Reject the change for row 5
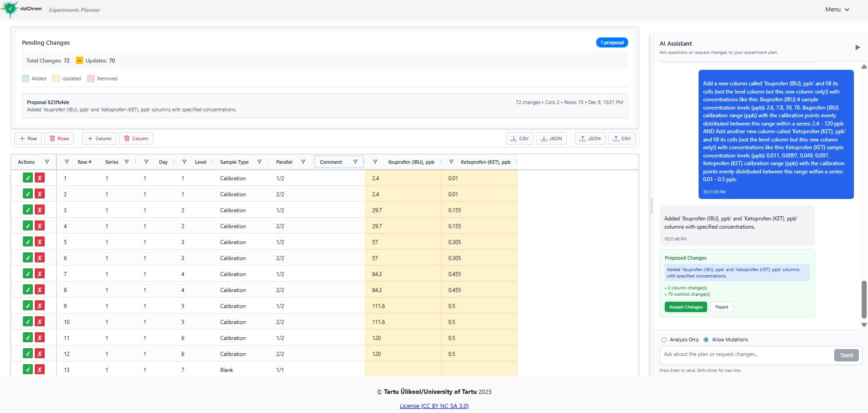Screen dimensions: 868x413 40,242
